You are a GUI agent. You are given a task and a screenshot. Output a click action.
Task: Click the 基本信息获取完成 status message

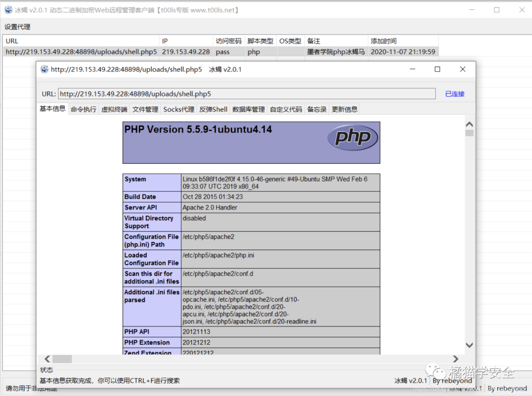point(109,381)
